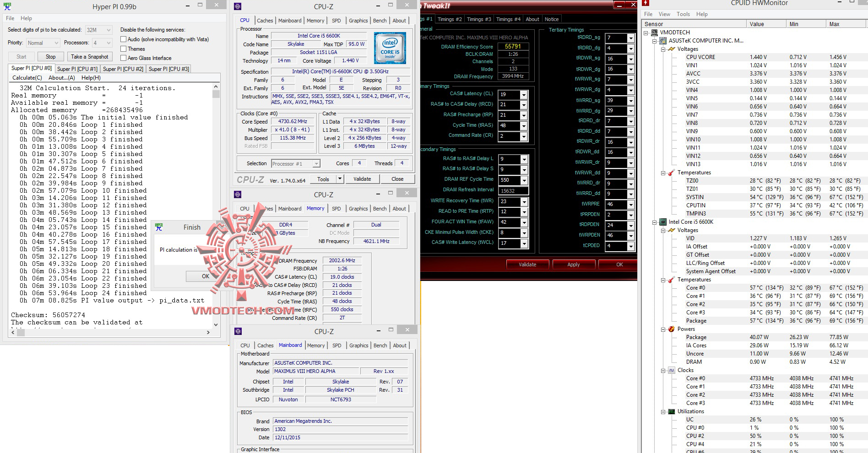Click the CPU-Z window icon of the top CPU-Z window
This screenshot has width=868, height=453.
click(x=238, y=6)
